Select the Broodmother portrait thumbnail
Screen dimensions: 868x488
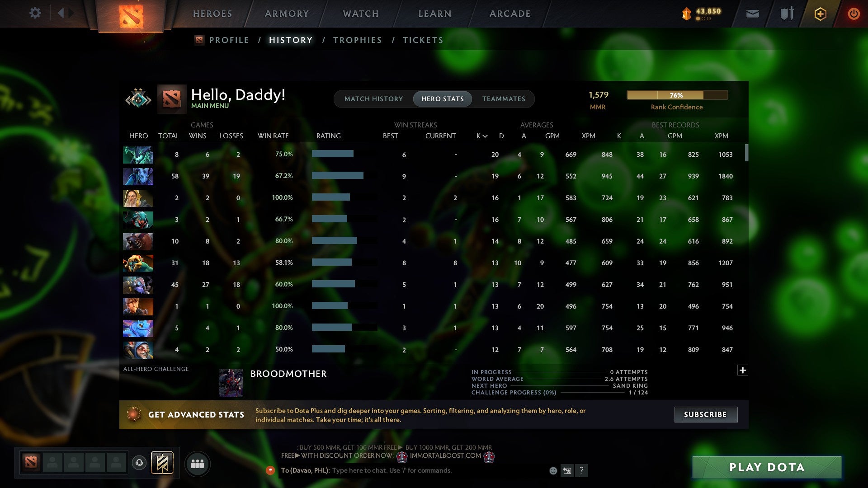pos(231,384)
